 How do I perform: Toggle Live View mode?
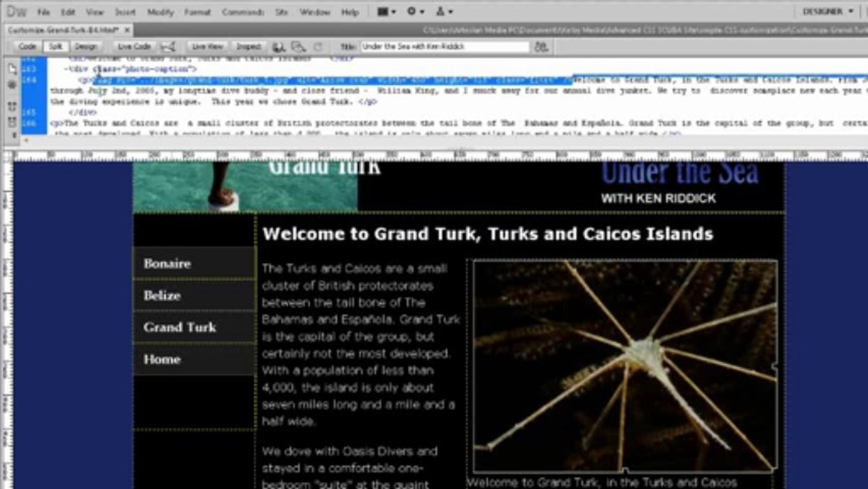click(x=207, y=47)
